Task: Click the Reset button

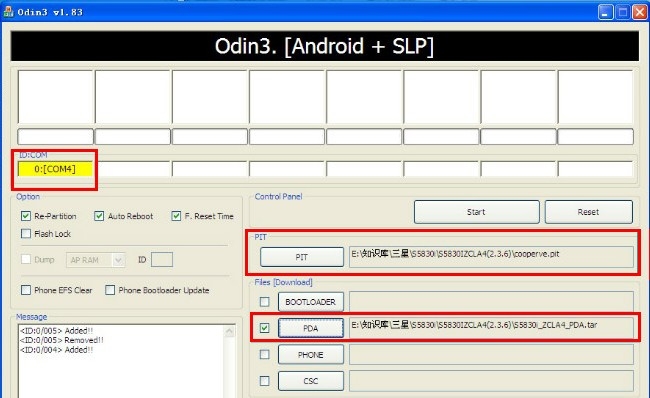Action: coord(589,212)
